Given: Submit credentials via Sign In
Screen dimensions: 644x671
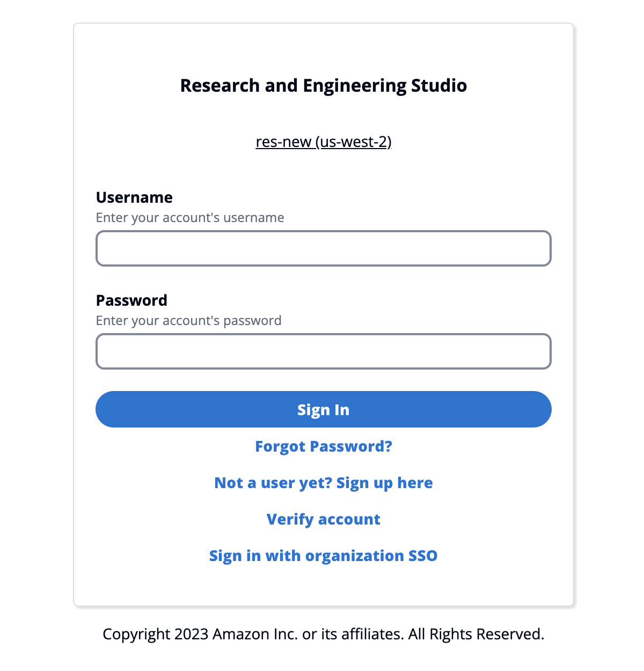Looking at the screenshot, I should coord(323,409).
